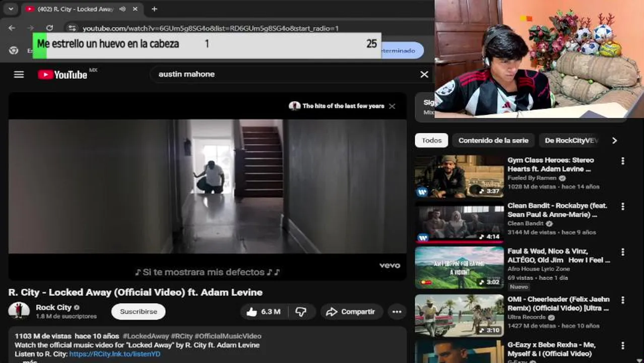The image size is (644, 363).
Task: Open Fueled By Ramen channel link
Action: coord(532,178)
